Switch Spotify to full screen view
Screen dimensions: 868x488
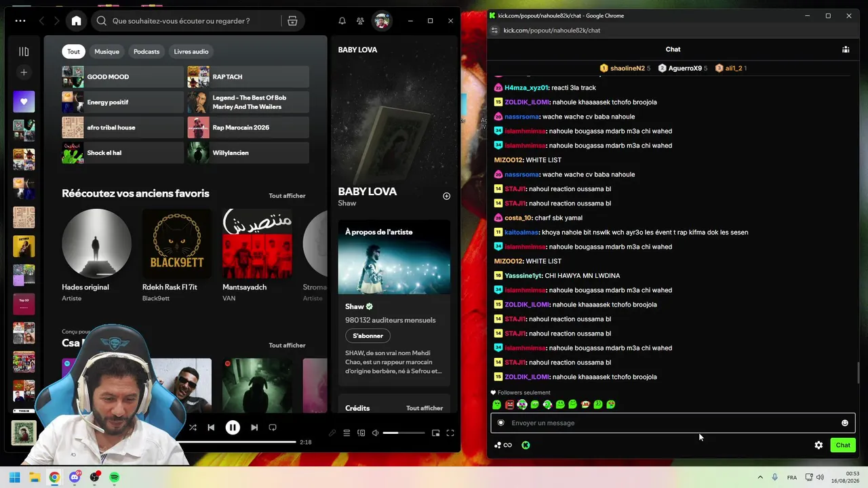pyautogui.click(x=450, y=433)
